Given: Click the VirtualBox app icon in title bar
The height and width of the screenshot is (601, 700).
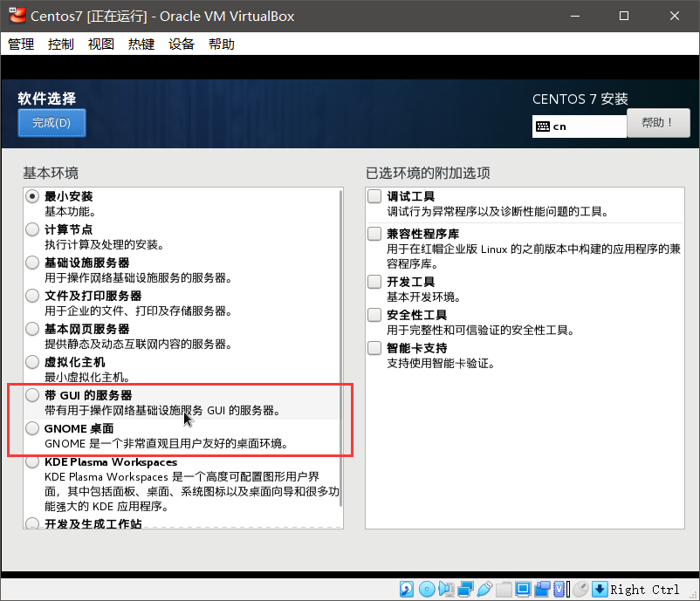Looking at the screenshot, I should tap(17, 15).
